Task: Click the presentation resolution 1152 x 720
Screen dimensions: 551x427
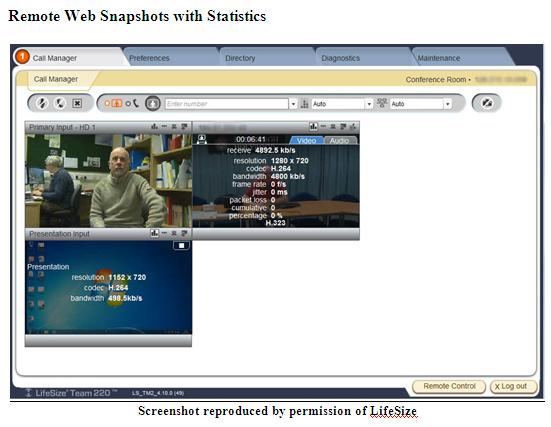Action: (127, 277)
